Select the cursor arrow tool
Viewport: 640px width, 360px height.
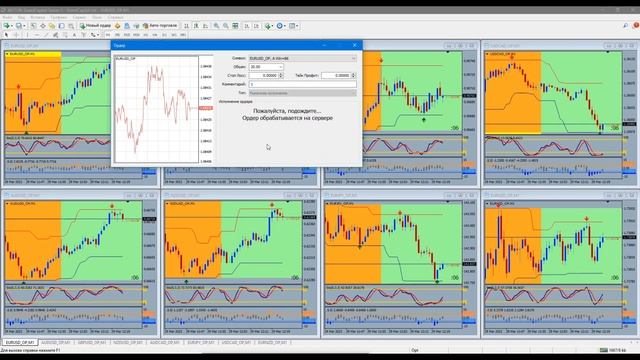[6, 35]
